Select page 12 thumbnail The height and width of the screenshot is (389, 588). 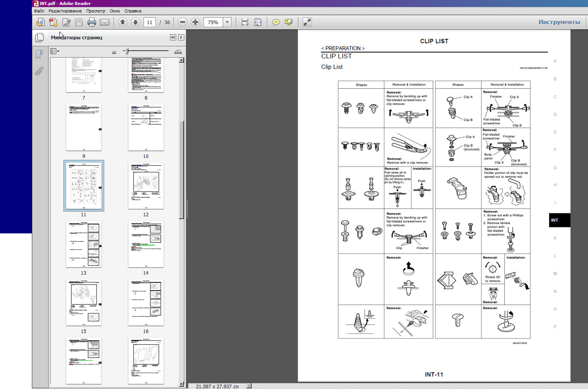(x=146, y=186)
